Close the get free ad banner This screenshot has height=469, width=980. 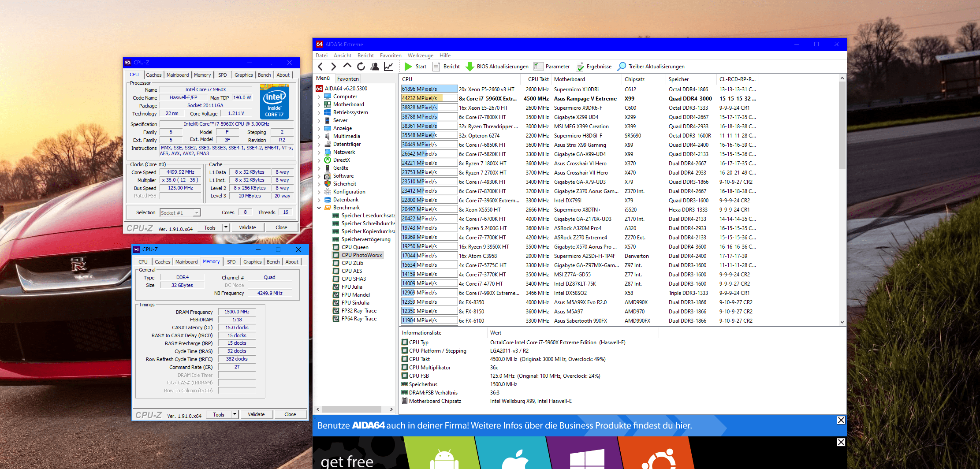tap(841, 442)
